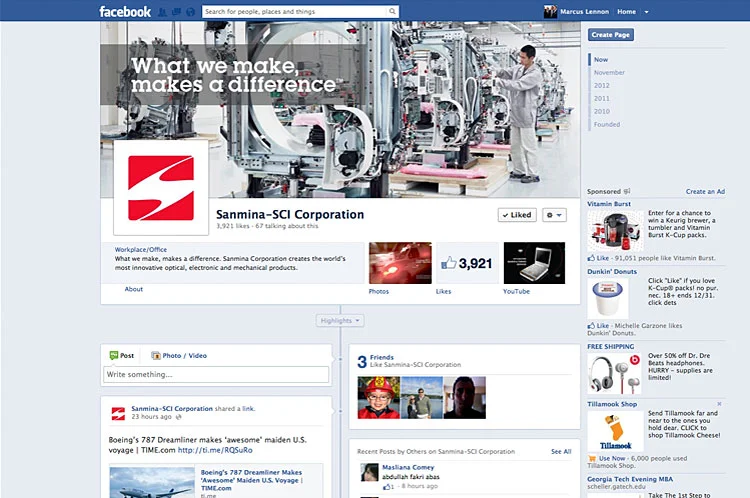This screenshot has width=750, height=498.
Task: Click the friend photo of couple by water
Action: tap(421, 398)
